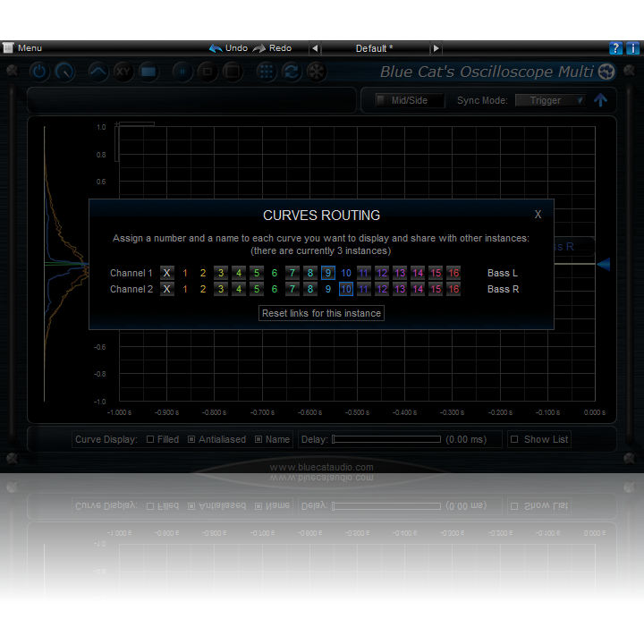Assign Channel 2 to curve 10
Viewport: 644px width, 644px height.
pos(346,289)
